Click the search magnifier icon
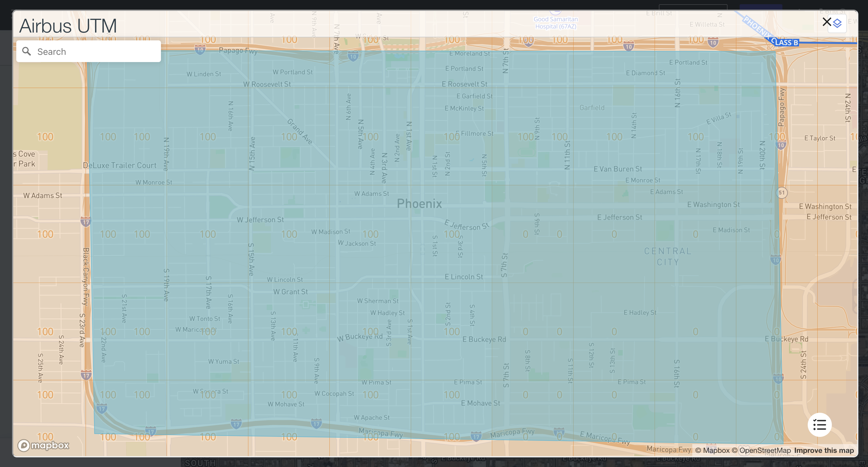The image size is (868, 467). (x=27, y=51)
